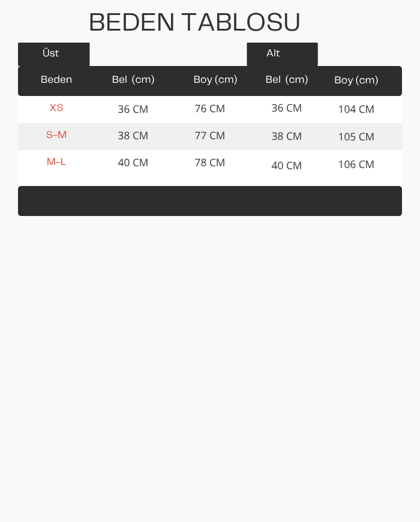Image resolution: width=420 pixels, height=522 pixels.
Task: Click the 104 CM cell
Action: pos(356,109)
